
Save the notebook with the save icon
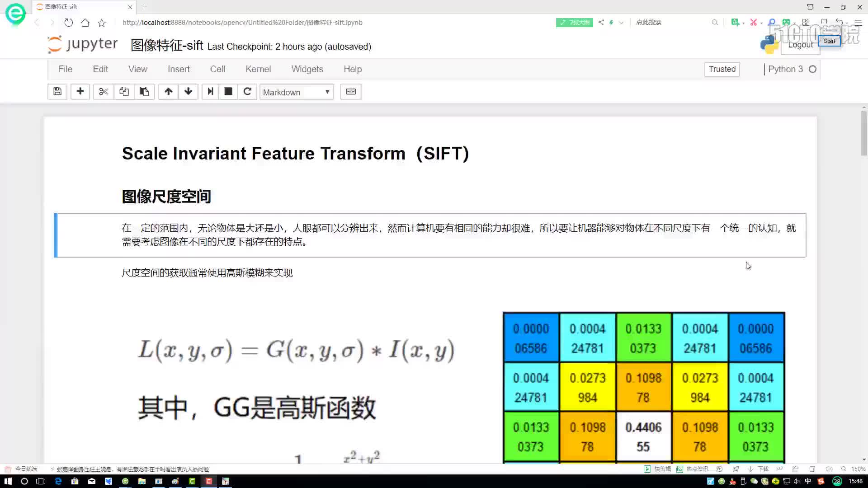[x=57, y=92]
